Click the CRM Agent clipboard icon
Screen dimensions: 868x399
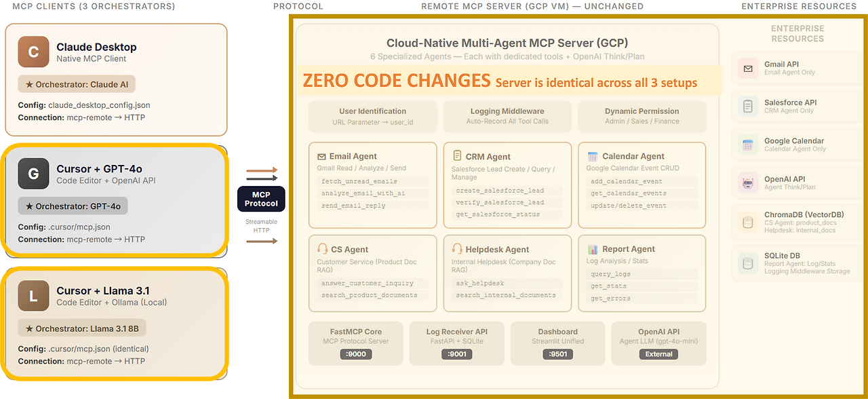[x=457, y=155]
